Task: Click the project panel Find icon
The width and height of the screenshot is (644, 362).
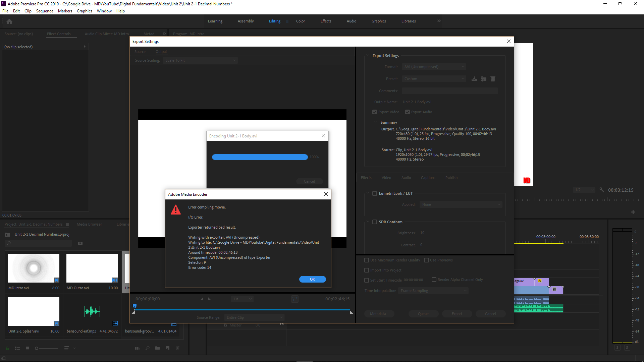Action: point(147,348)
